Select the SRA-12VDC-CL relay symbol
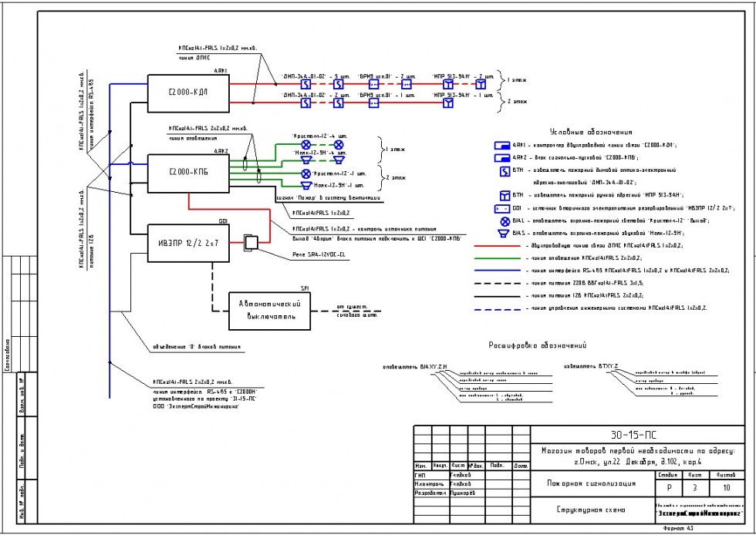The width and height of the screenshot is (756, 535). (251, 242)
